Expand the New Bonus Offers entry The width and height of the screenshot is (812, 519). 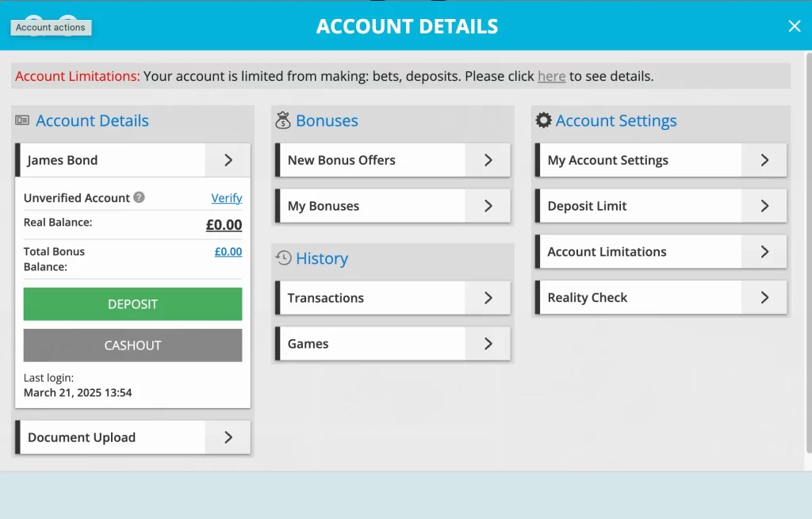(x=490, y=159)
